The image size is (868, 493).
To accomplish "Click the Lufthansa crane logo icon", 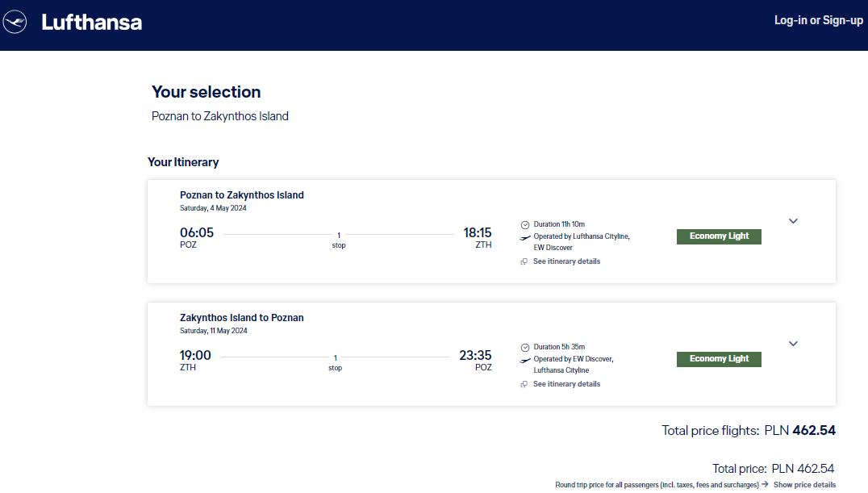I will pyautogui.click(x=15, y=22).
